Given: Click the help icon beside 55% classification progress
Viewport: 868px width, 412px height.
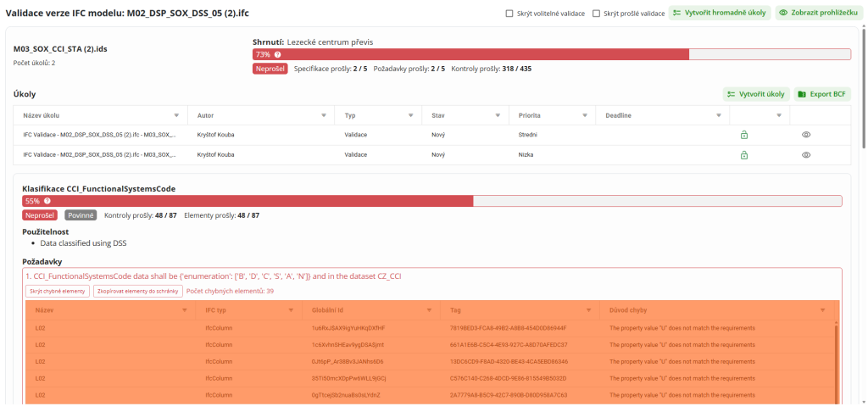Looking at the screenshot, I should tap(47, 202).
